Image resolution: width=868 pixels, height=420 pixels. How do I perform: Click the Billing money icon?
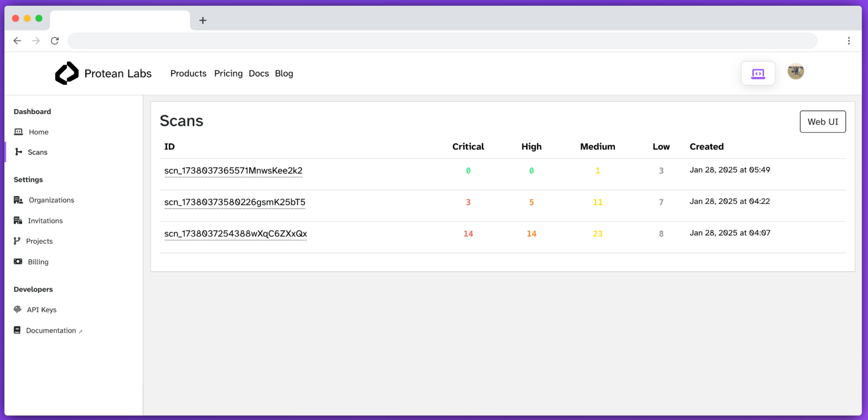[18, 262]
